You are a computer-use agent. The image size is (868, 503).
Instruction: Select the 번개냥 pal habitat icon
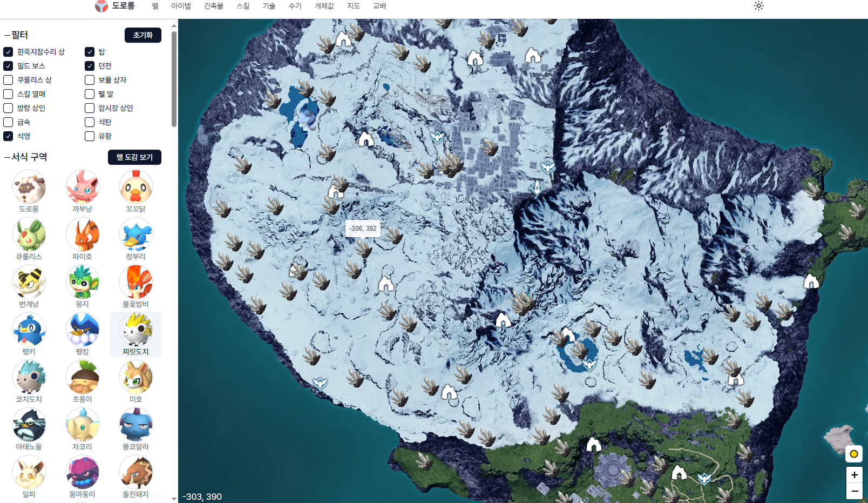coord(29,282)
